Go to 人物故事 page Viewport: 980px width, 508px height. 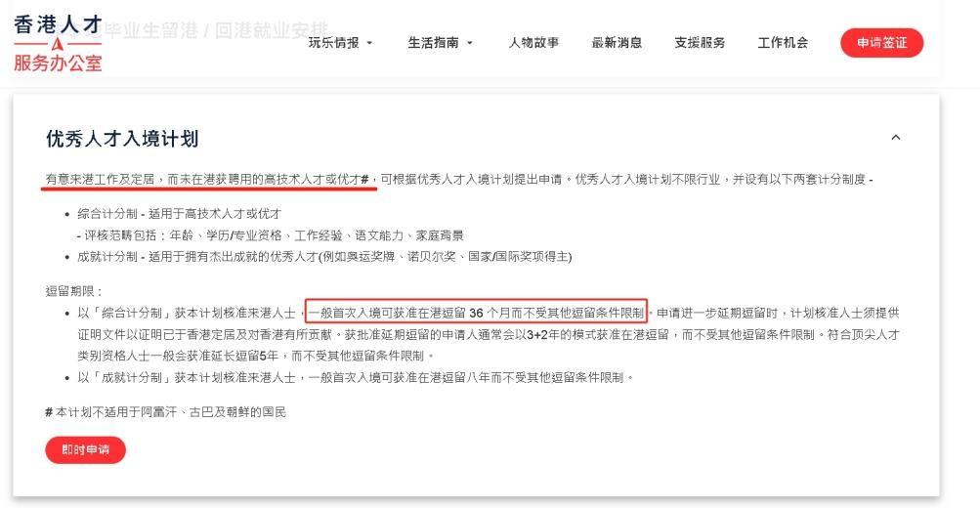tap(533, 42)
